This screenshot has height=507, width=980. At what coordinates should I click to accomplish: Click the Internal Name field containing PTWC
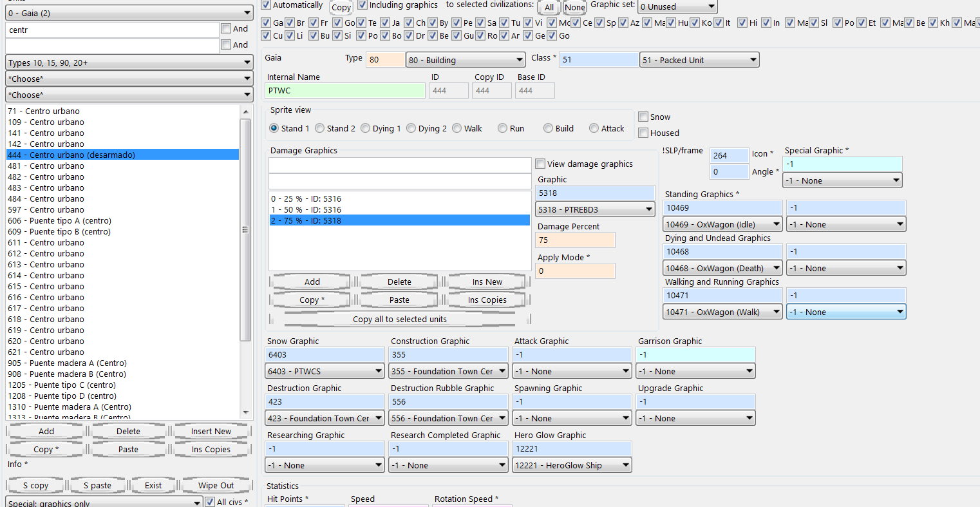click(x=346, y=91)
